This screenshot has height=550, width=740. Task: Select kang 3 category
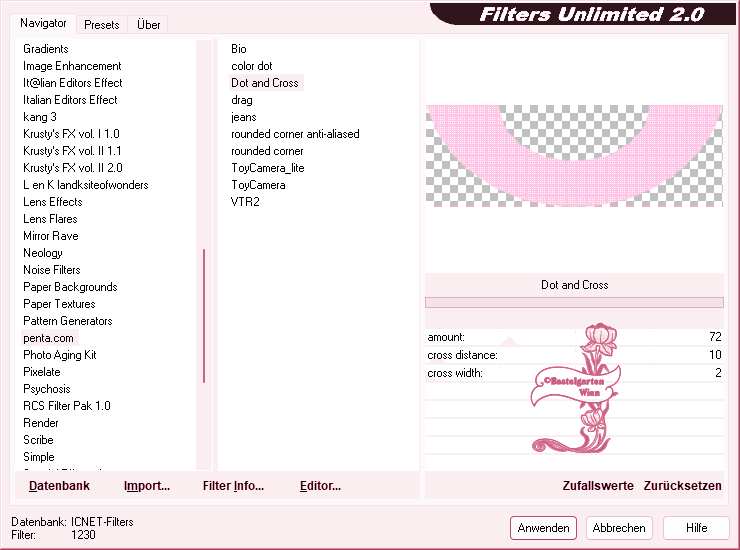click(40, 117)
